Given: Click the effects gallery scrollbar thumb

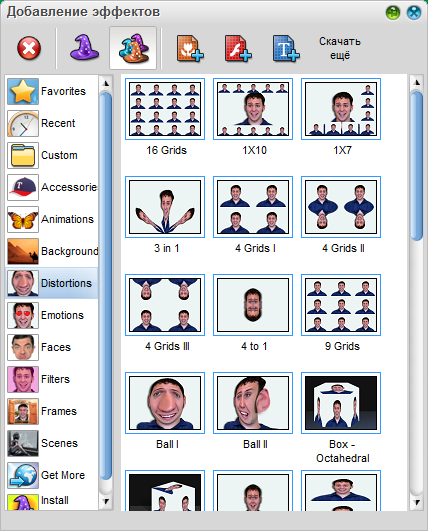Looking at the screenshot, I should point(417,166).
